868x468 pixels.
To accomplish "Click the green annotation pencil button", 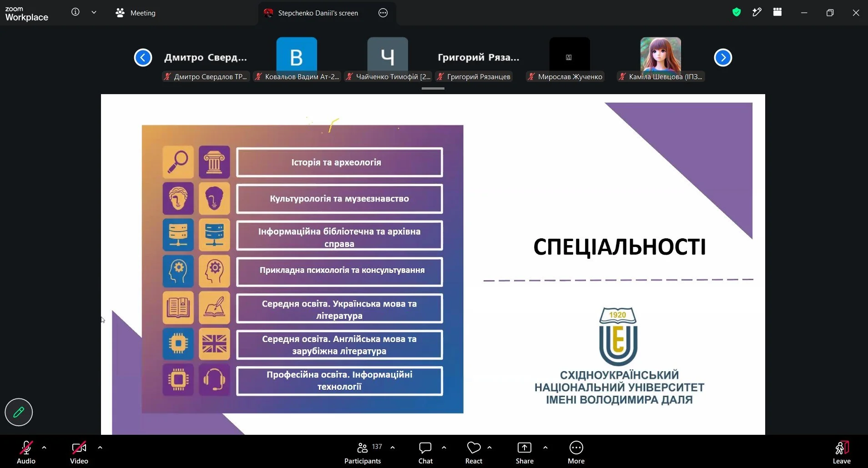I will click(x=19, y=412).
